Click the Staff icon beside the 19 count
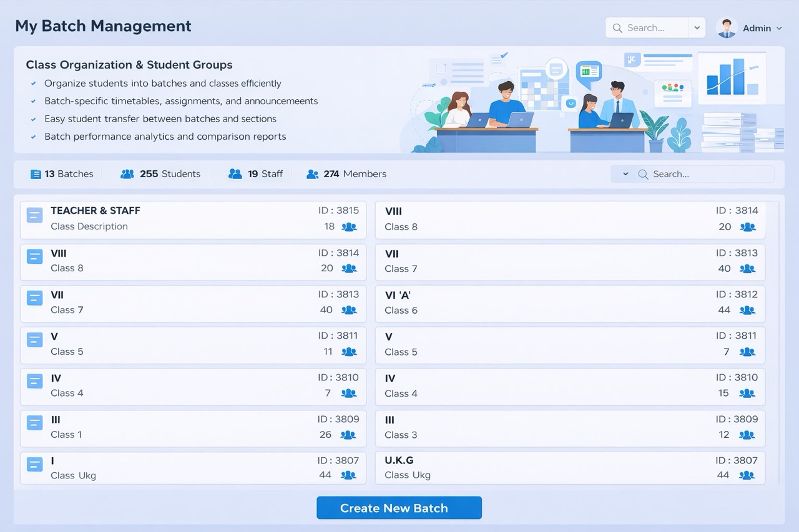Image resolution: width=799 pixels, height=532 pixels. [x=235, y=174]
